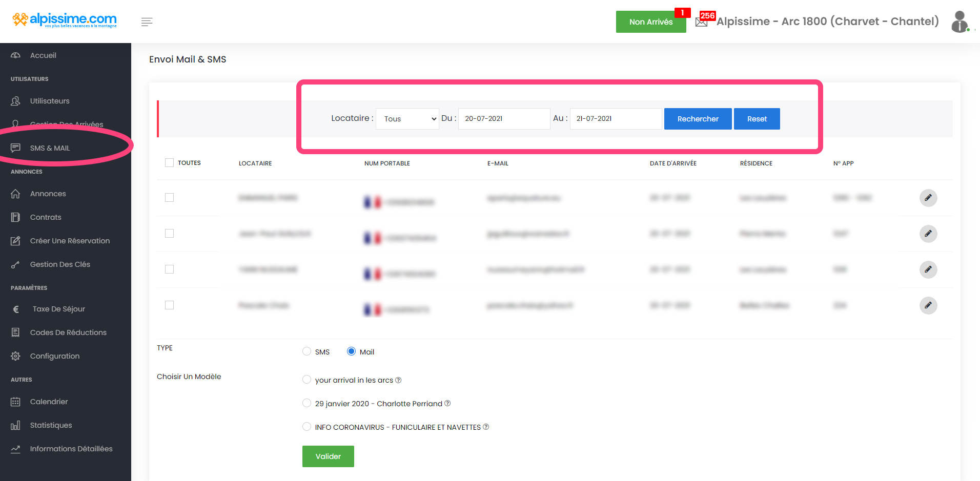Tick the checkbox in the second table row

(x=170, y=234)
